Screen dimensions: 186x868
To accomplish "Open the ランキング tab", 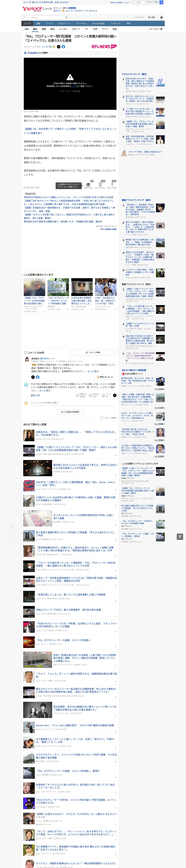I will 115,24.
